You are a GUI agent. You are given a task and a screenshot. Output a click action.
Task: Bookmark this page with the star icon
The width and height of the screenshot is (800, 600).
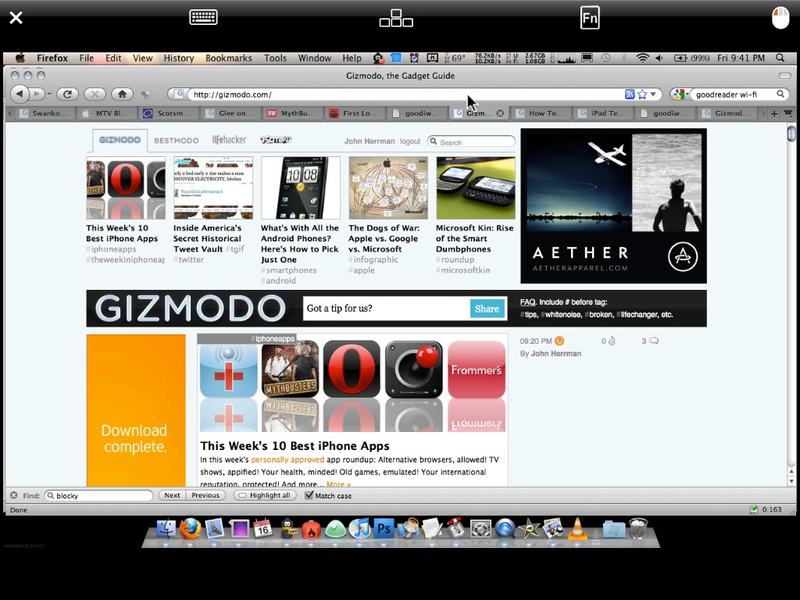pyautogui.click(x=642, y=94)
